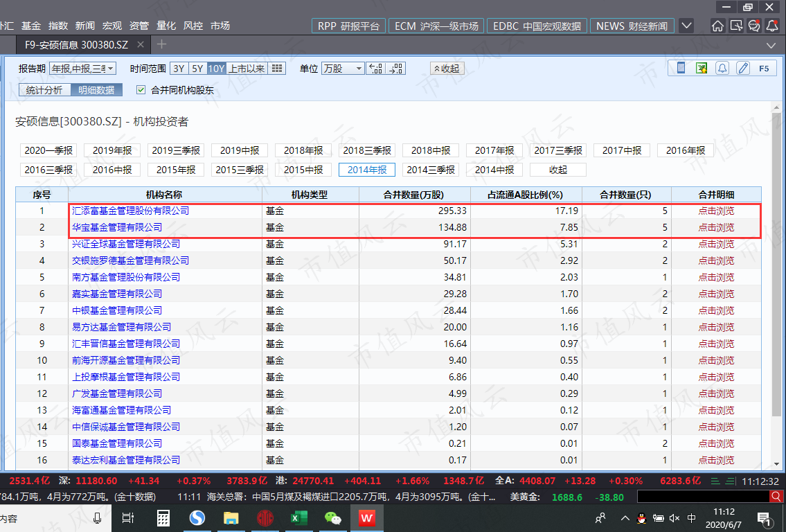This screenshot has height=532, width=786.
Task: Click the black search input in ticker bar
Action: [704, 497]
